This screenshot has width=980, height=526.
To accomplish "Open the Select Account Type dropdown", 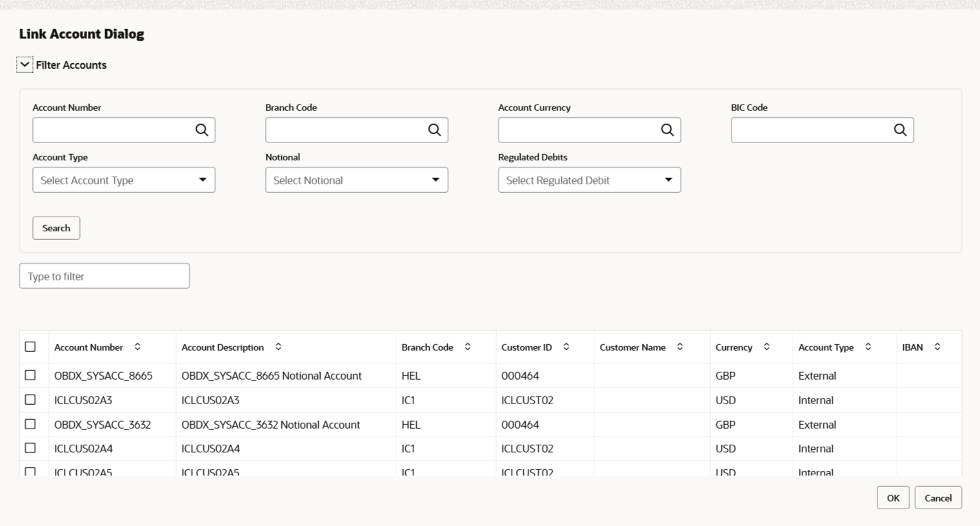I will point(124,180).
